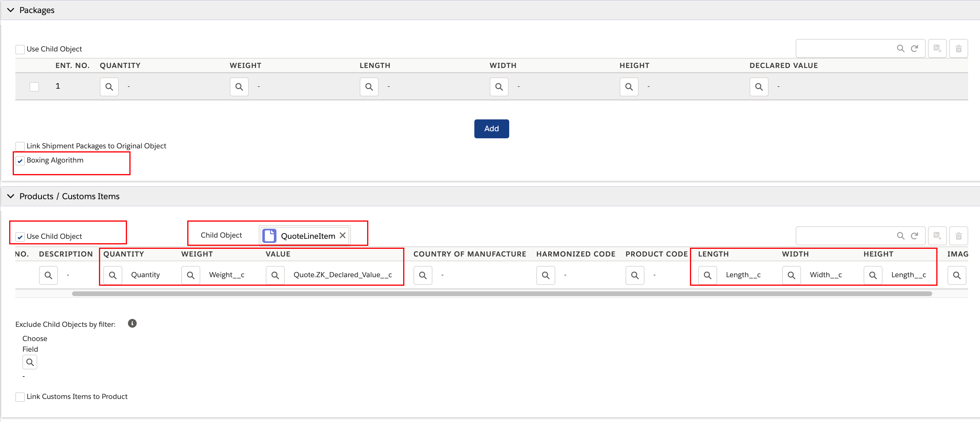Open Country of Manufacture field lookup
This screenshot has height=422, width=980.
click(423, 275)
